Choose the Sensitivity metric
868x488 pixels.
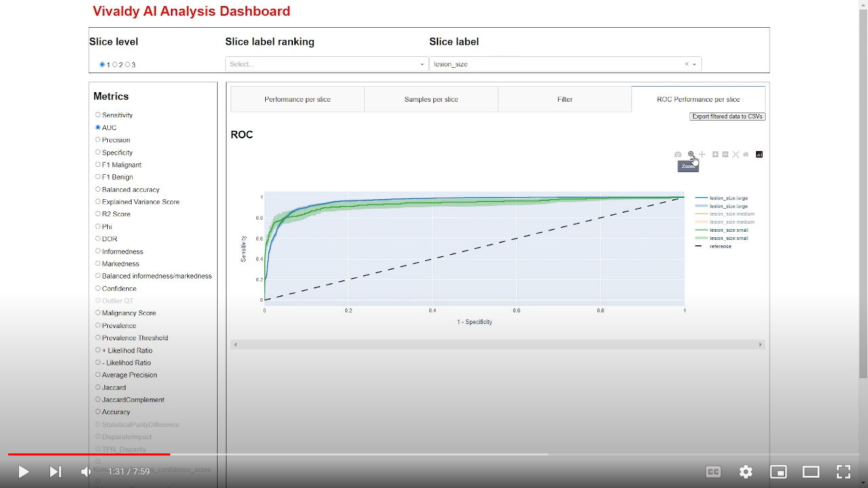click(98, 115)
